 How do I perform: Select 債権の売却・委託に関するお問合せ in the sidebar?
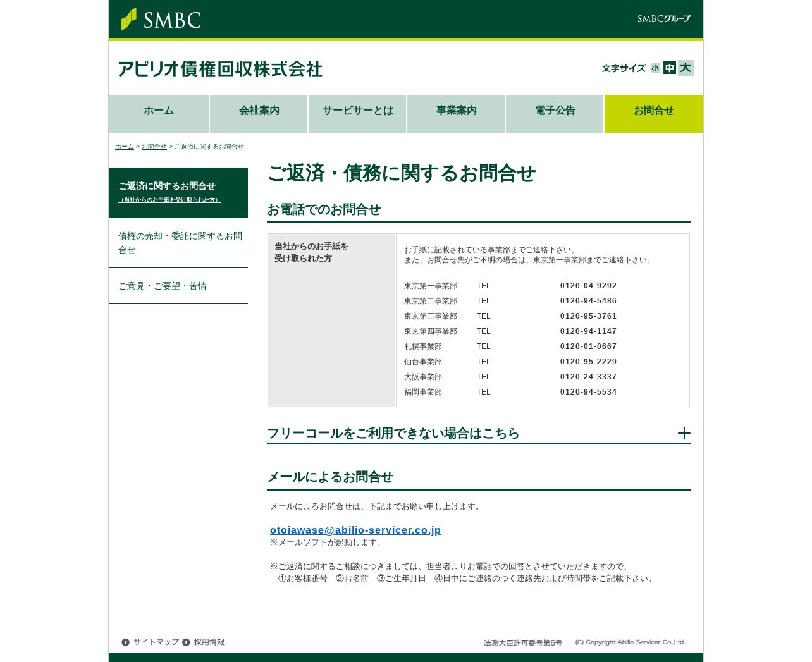178,243
